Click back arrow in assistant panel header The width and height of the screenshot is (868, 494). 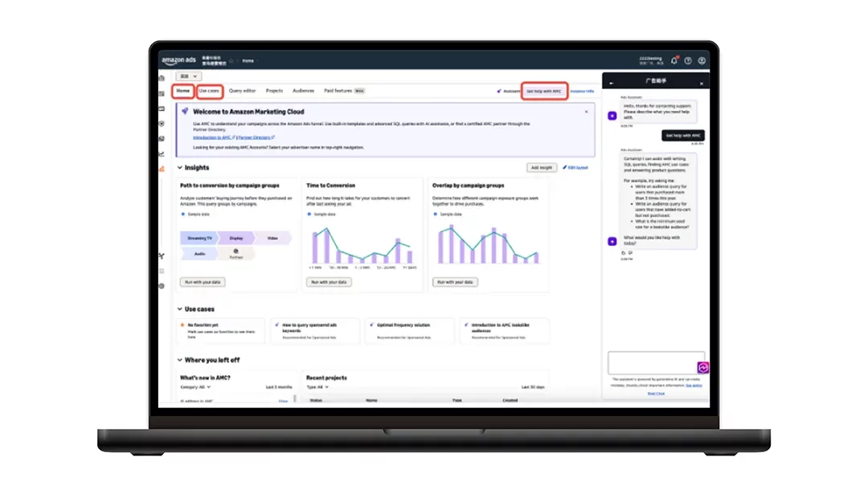pos(612,83)
